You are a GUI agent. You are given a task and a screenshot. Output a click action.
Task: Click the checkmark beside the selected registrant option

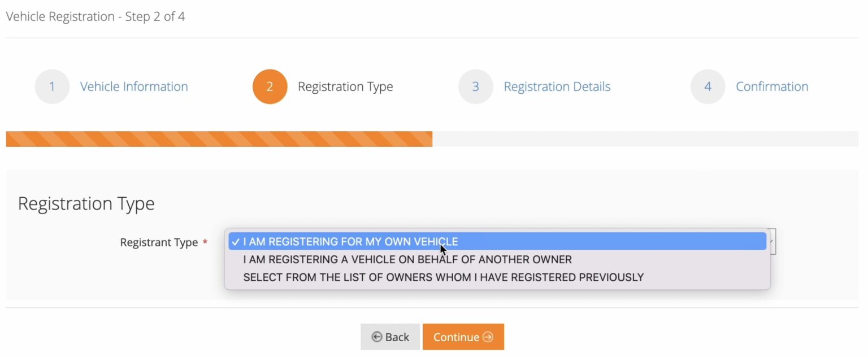point(236,241)
